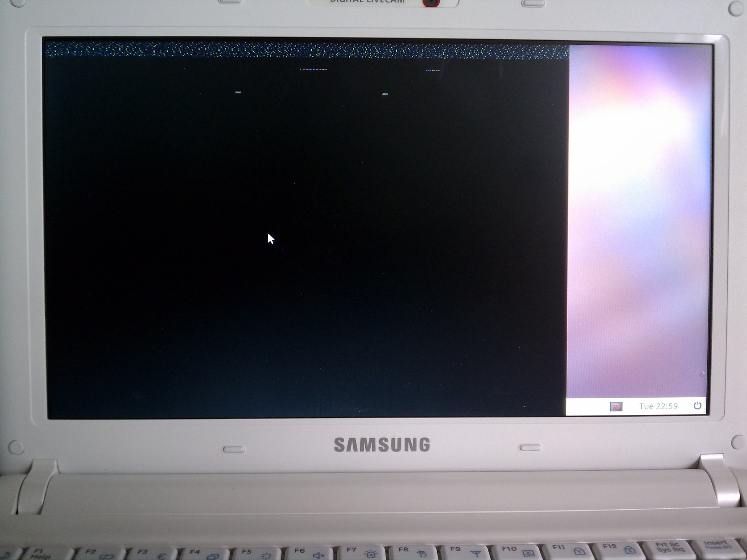Click empty panel space left of red icon
The image size is (747, 560).
(588, 406)
